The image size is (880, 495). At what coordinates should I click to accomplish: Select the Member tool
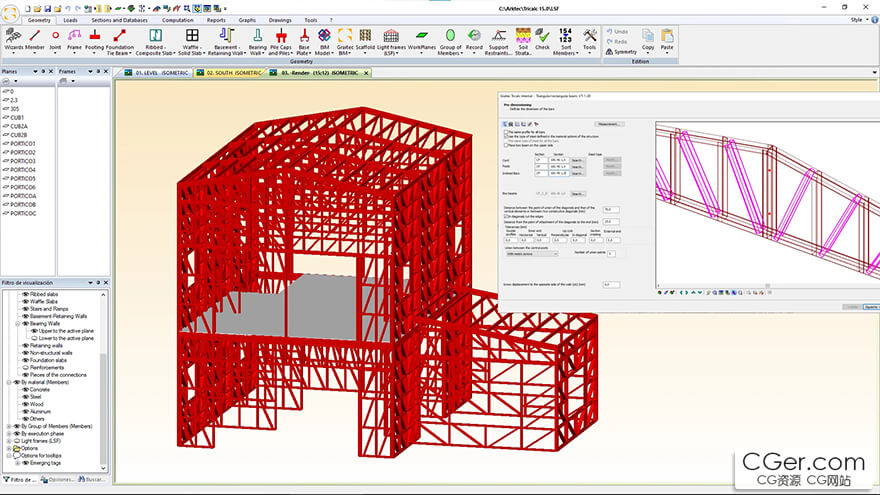(35, 40)
